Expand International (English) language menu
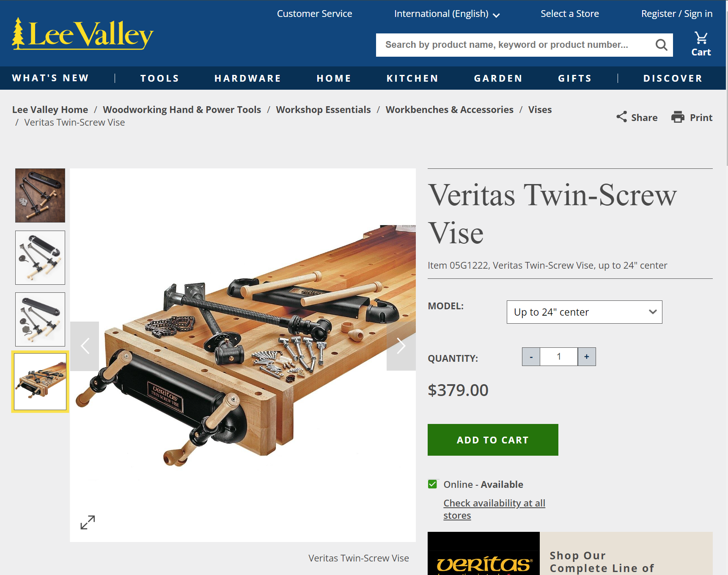The width and height of the screenshot is (728, 575). (447, 14)
